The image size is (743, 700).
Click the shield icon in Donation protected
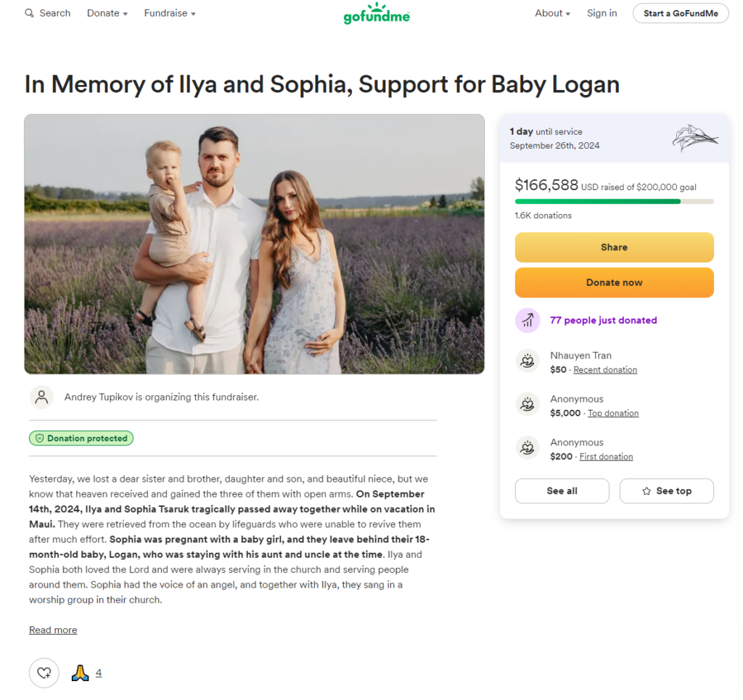pos(40,439)
